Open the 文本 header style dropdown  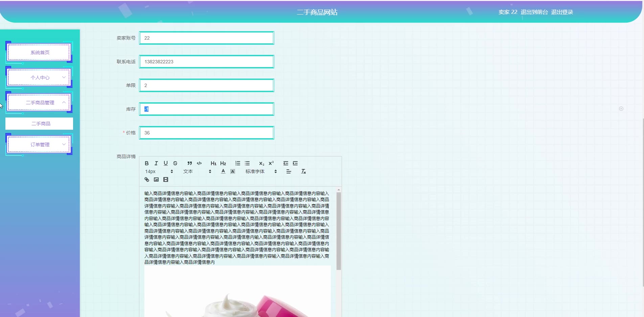click(x=197, y=171)
